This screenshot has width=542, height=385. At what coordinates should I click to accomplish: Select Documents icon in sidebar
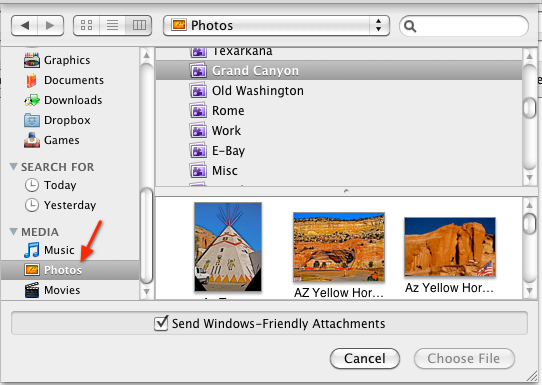click(32, 80)
